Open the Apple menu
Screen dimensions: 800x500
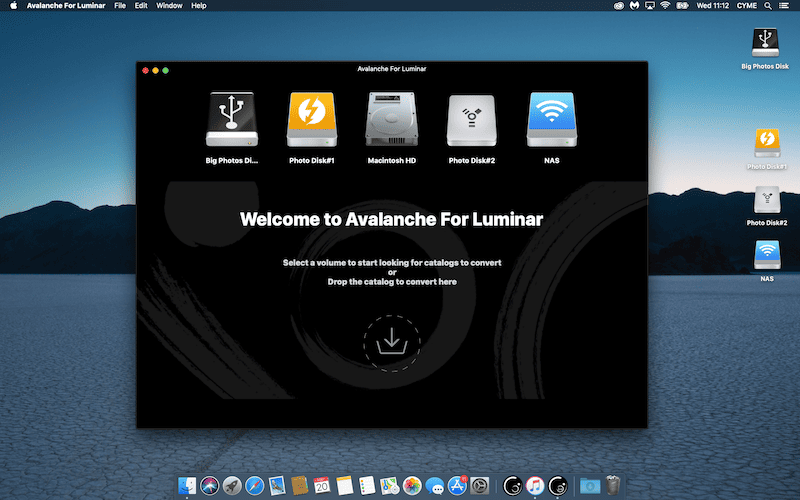click(x=13, y=6)
